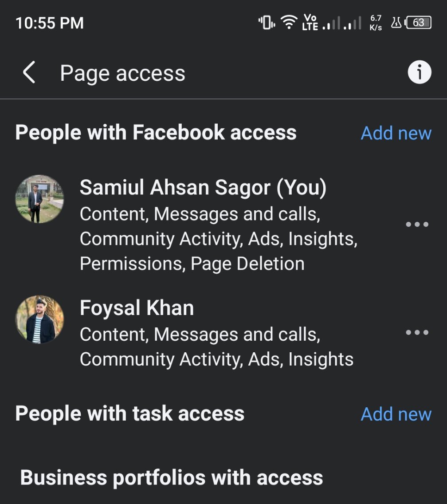Tap Foysal Khan's profile picture
This screenshot has height=504, width=447.
(x=39, y=319)
